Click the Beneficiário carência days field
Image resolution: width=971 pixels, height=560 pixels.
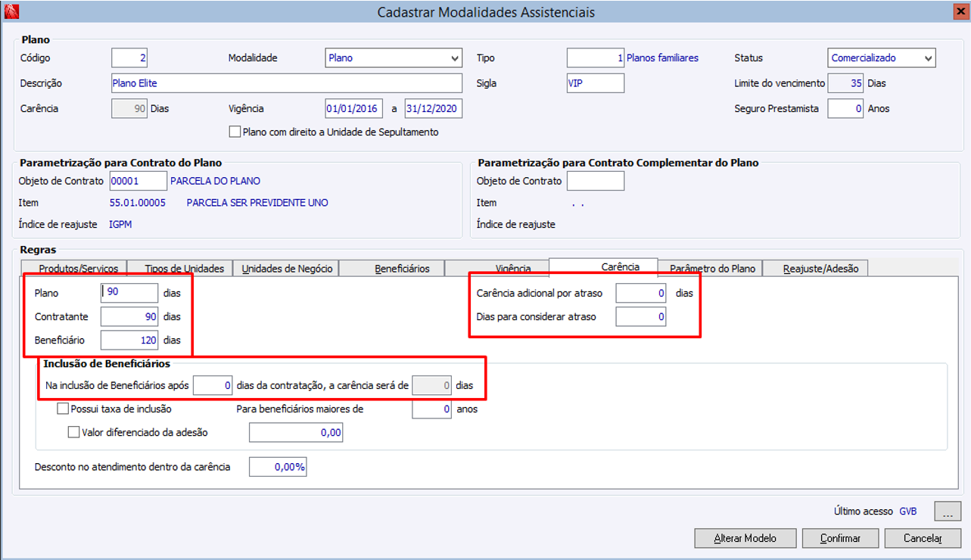pos(129,341)
